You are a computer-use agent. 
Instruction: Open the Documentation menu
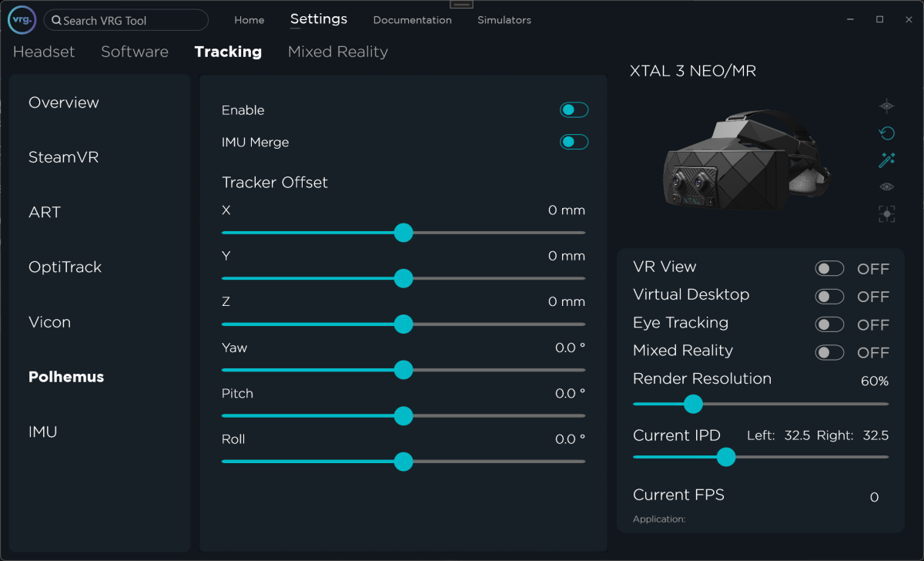coord(413,20)
